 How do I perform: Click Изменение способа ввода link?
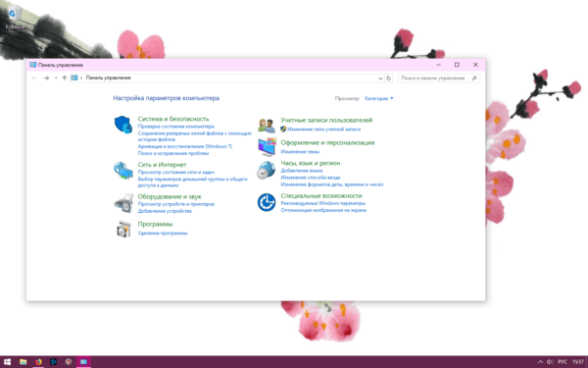[x=311, y=178]
